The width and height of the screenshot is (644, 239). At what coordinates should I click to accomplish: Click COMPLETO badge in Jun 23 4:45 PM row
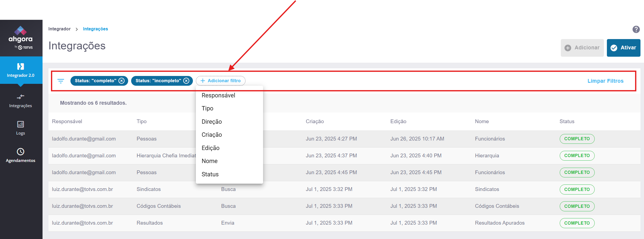[x=577, y=173]
